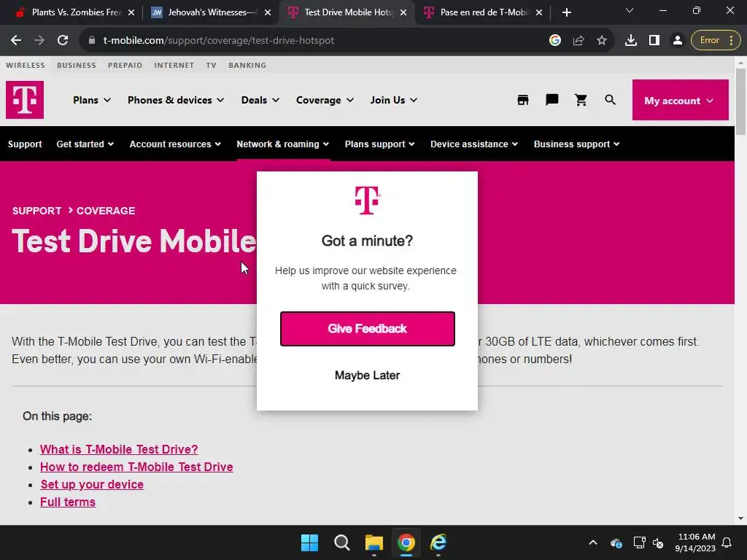747x560 pixels.
Task: Open the chat message icon
Action: [x=551, y=99]
